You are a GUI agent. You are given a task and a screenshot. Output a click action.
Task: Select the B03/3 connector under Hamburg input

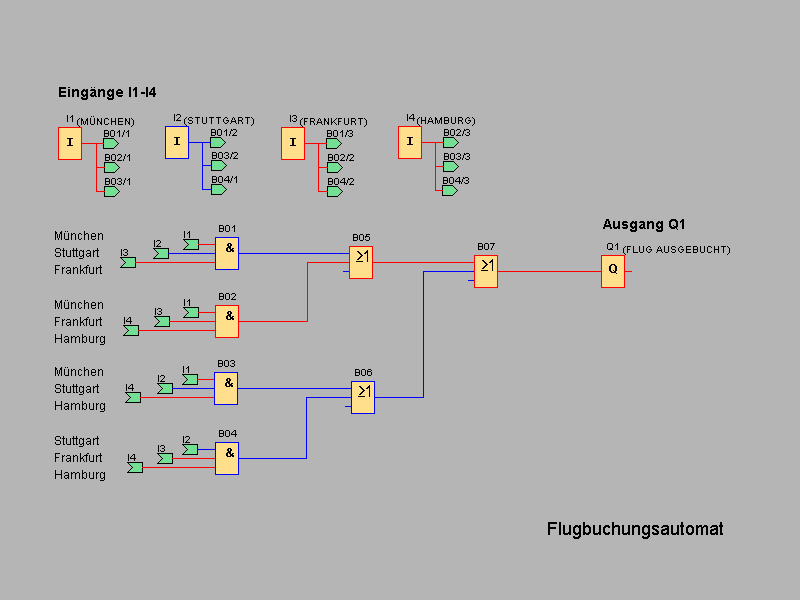tap(450, 167)
